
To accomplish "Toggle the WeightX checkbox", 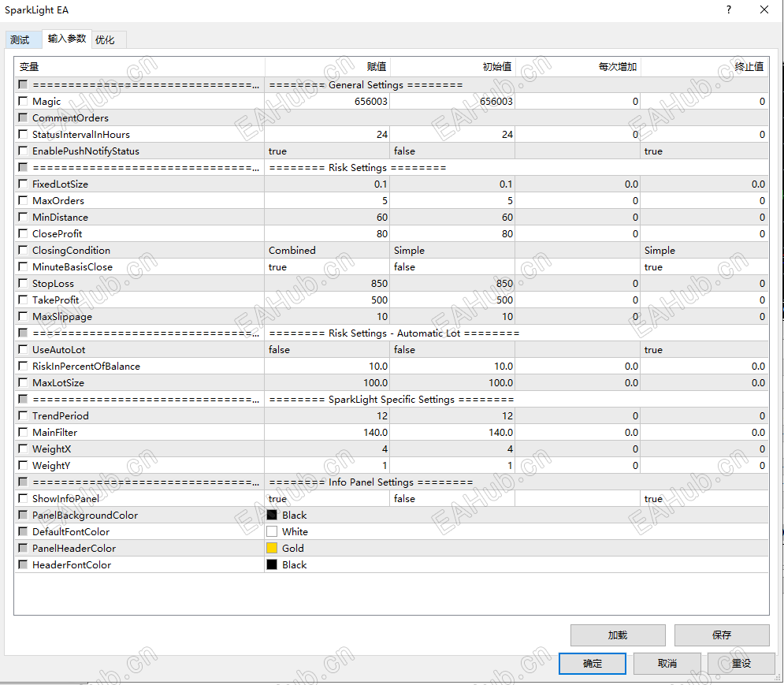I will tap(23, 449).
